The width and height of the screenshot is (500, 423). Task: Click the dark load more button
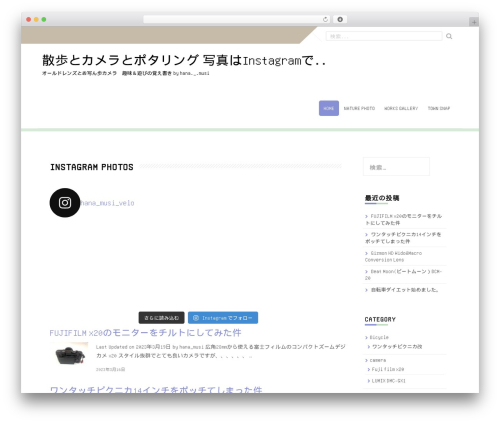pos(161,318)
